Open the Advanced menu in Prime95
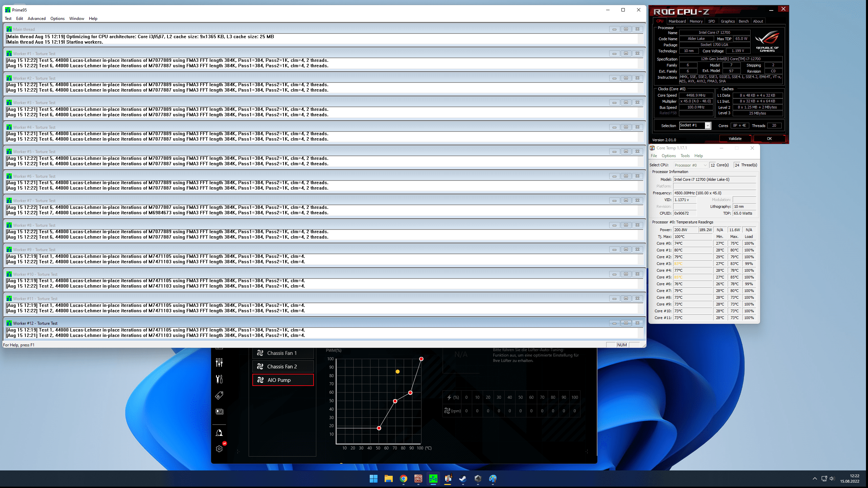868x488 pixels. pyautogui.click(x=37, y=19)
